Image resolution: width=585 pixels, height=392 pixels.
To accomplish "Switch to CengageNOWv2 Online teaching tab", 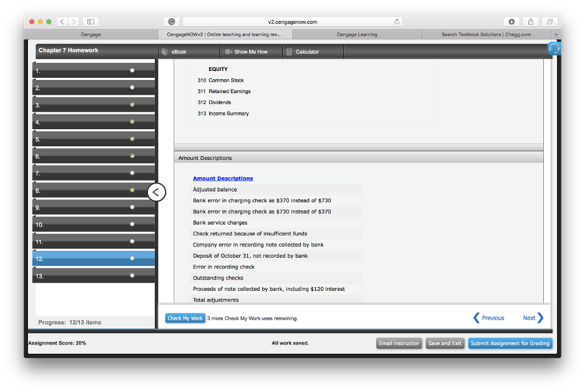I will 224,34.
